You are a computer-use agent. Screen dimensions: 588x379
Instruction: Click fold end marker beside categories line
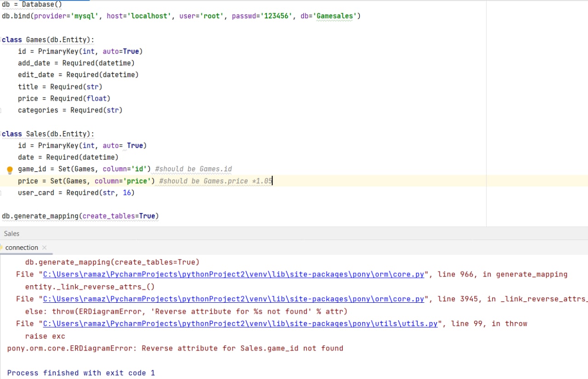[1, 110]
